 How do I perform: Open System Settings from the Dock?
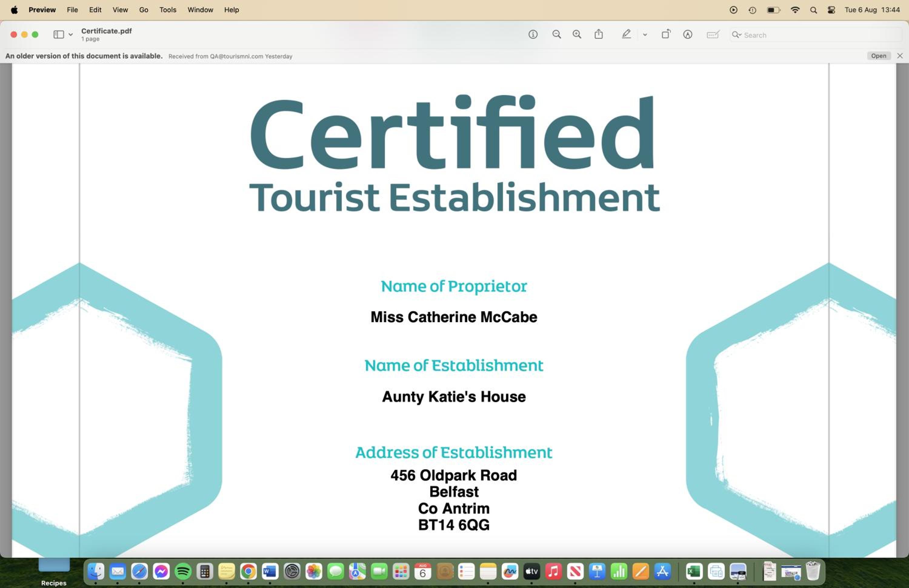tap(292, 571)
